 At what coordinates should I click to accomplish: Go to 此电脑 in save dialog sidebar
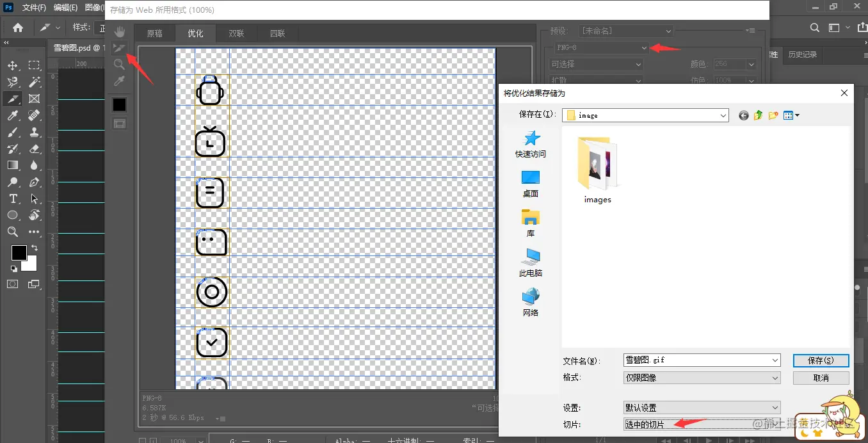click(x=531, y=263)
